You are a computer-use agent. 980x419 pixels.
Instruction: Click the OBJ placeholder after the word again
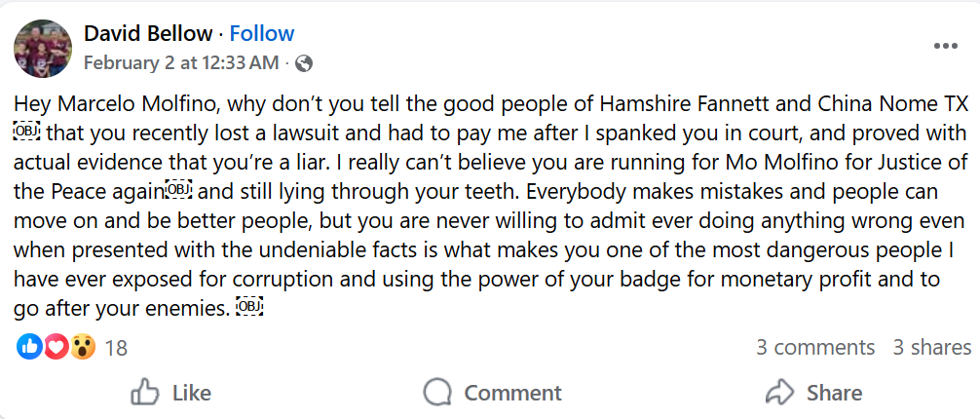click(x=179, y=188)
